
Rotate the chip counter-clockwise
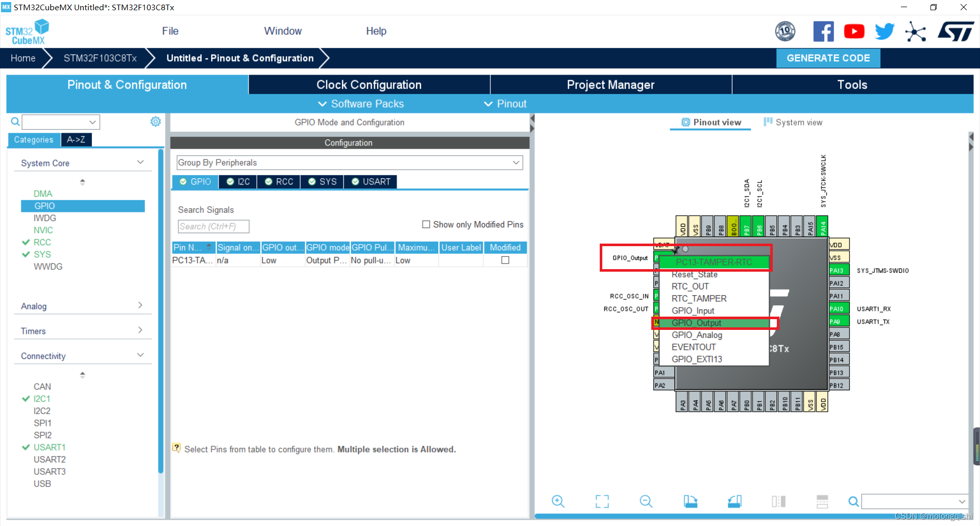tap(734, 501)
